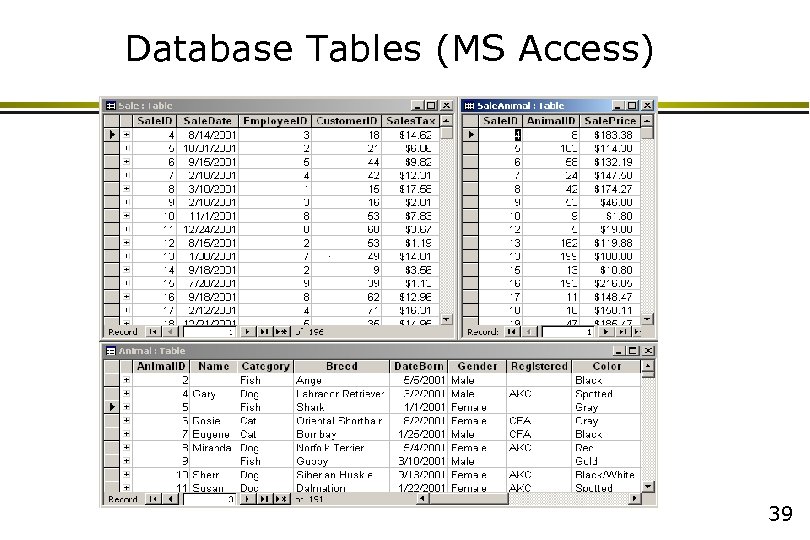Go to previous record in Sale table

[170, 331]
